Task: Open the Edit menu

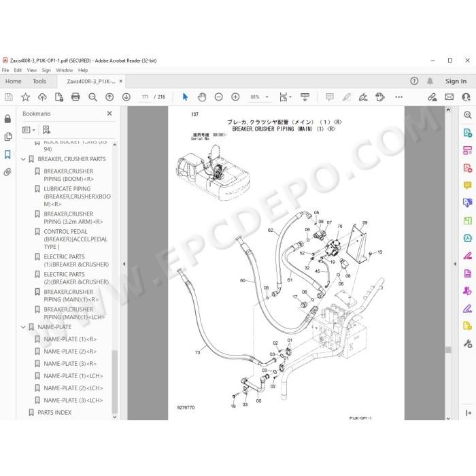Action: [18, 70]
